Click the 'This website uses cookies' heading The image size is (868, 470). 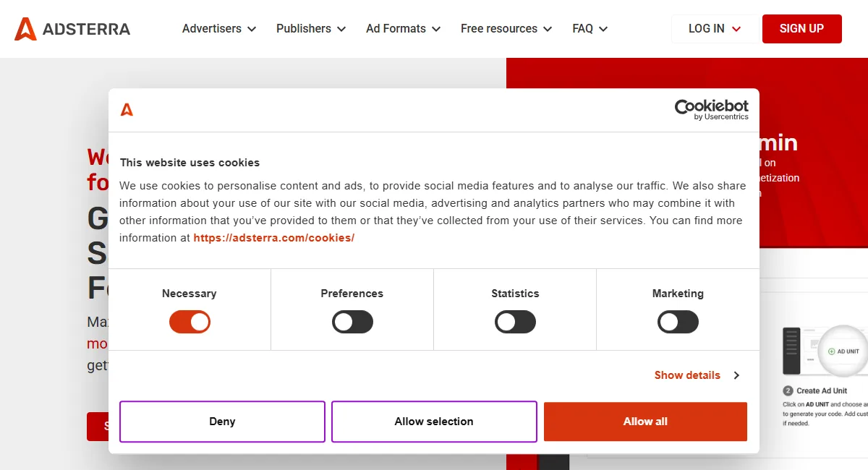[190, 163]
